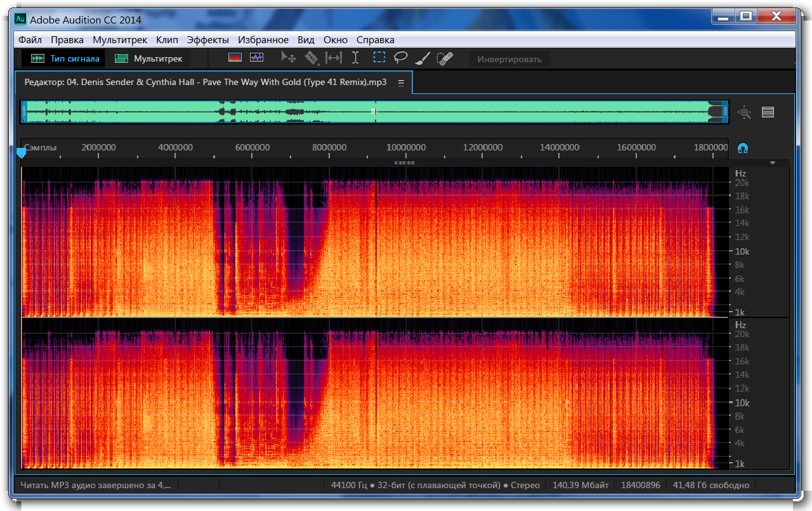812x511 pixels.
Task: Open the Избранное menu
Action: (x=264, y=39)
